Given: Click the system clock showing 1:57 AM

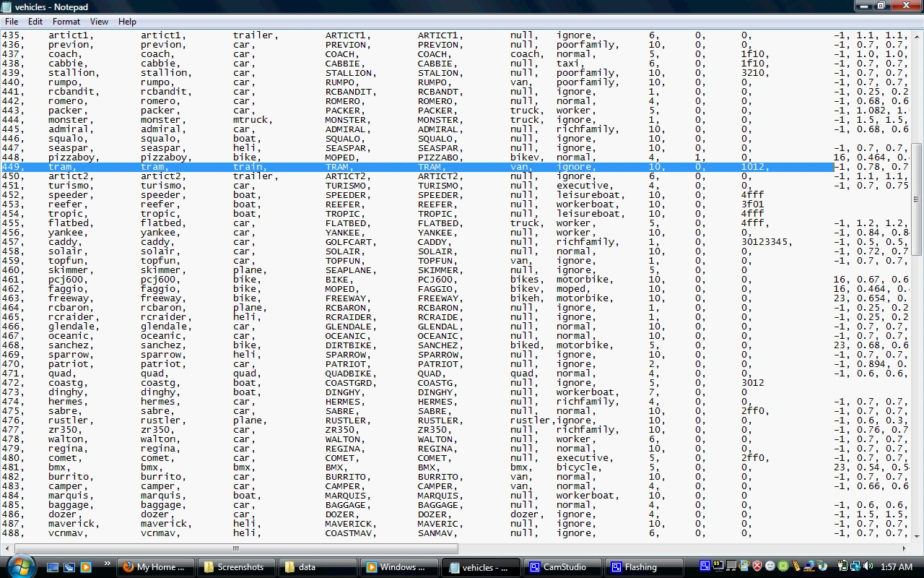Looking at the screenshot, I should [896, 567].
